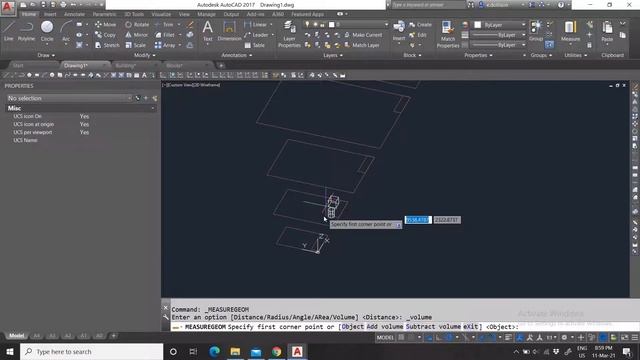Activate the Array command
The width and height of the screenshot is (640, 360).
[165, 45]
